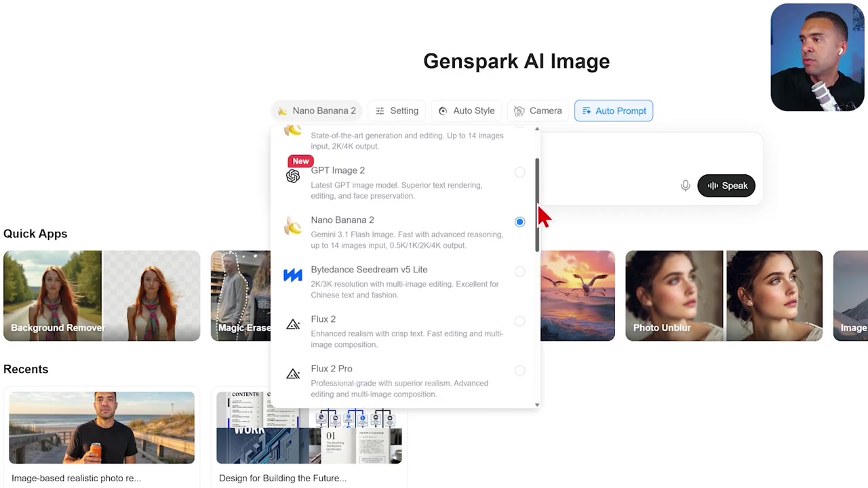Select the GPT Image 2 radio button

(x=519, y=172)
